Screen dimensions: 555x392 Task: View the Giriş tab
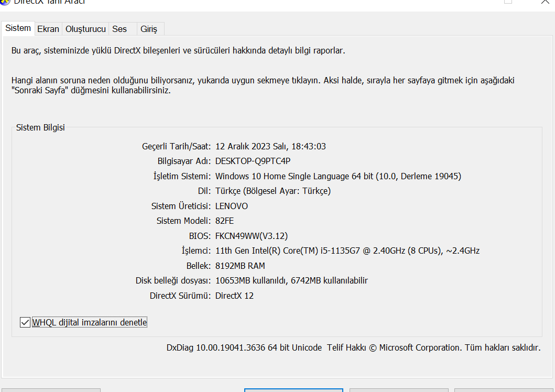(150, 29)
